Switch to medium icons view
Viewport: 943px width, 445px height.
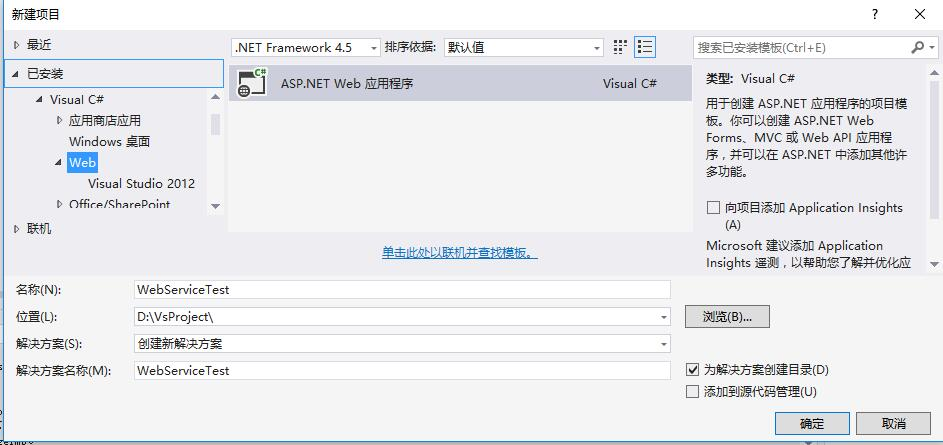[x=620, y=47]
